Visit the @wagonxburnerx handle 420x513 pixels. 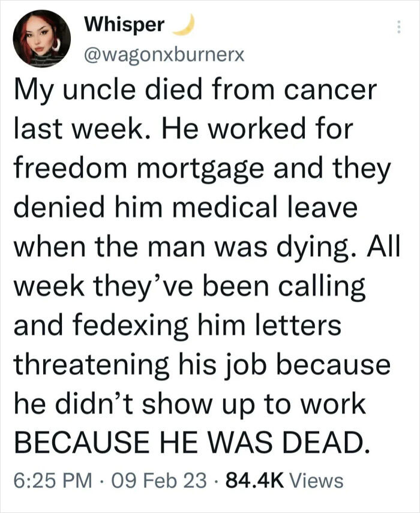(164, 55)
